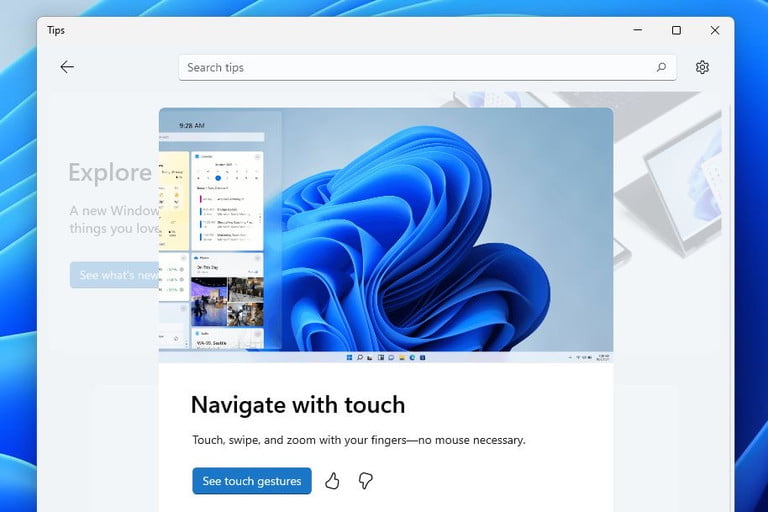Click the Touch, swipe, and zoom description

[359, 440]
